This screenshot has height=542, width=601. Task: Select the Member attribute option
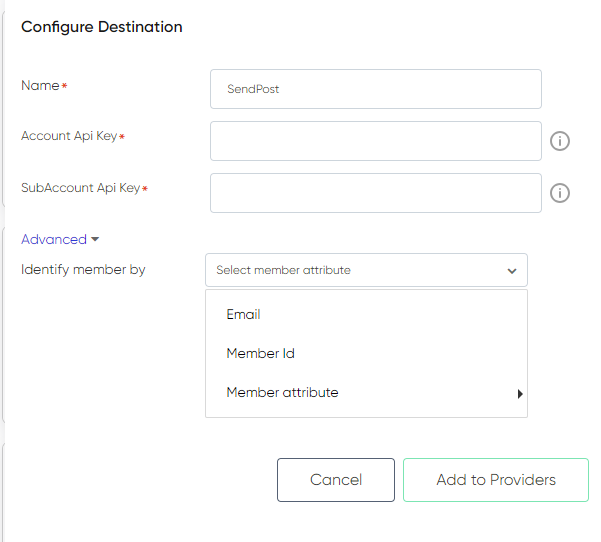pyautogui.click(x=366, y=393)
